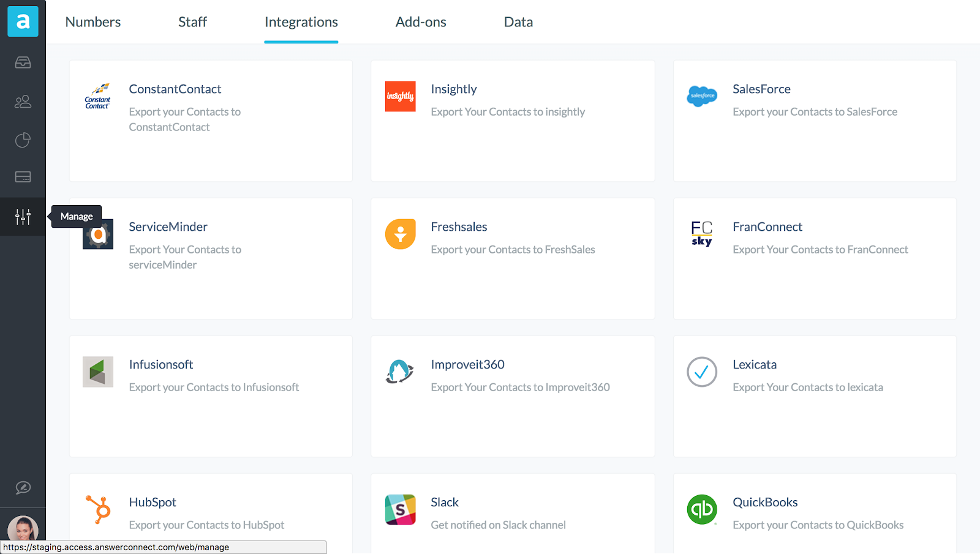Open the Freshsales integration title
This screenshot has width=980, height=554.
(x=459, y=227)
